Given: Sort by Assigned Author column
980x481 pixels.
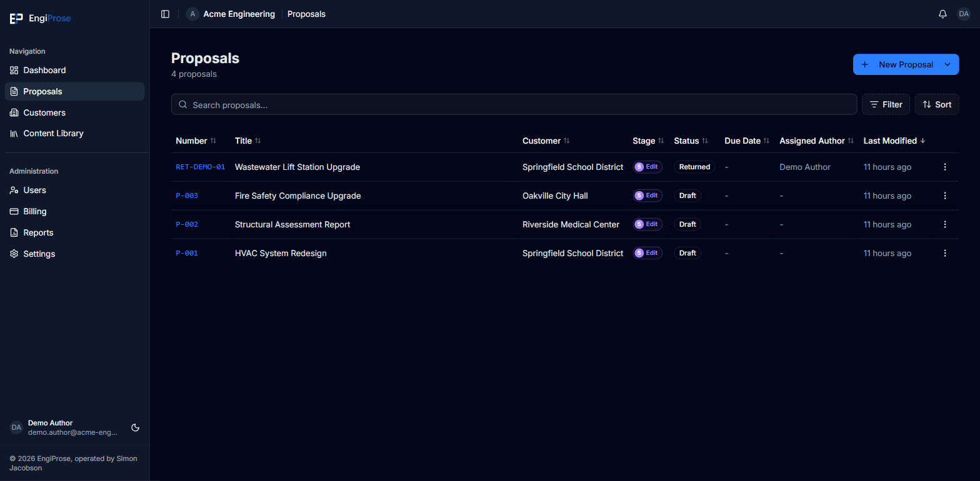Looking at the screenshot, I should coord(817,141).
